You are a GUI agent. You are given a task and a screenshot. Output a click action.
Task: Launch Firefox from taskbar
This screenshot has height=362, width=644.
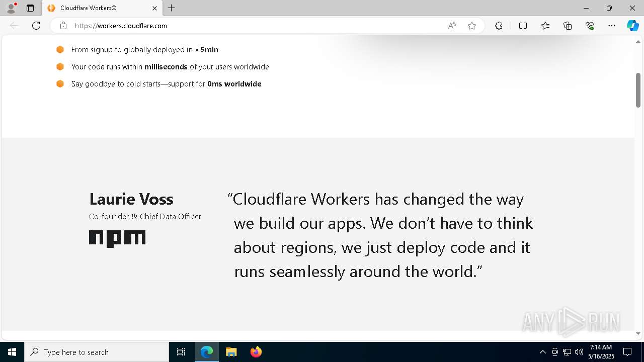click(x=256, y=352)
